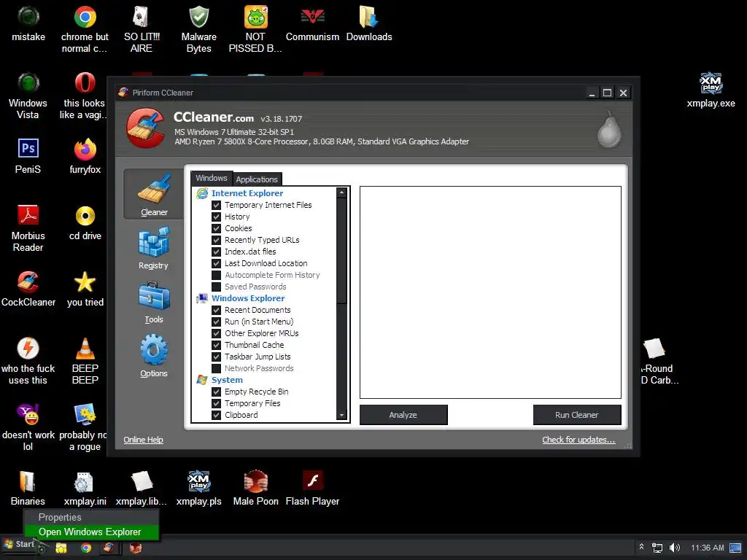Click the Run (in Start Menu) label
Viewport: 747px width, 560px height.
pyautogui.click(x=259, y=322)
